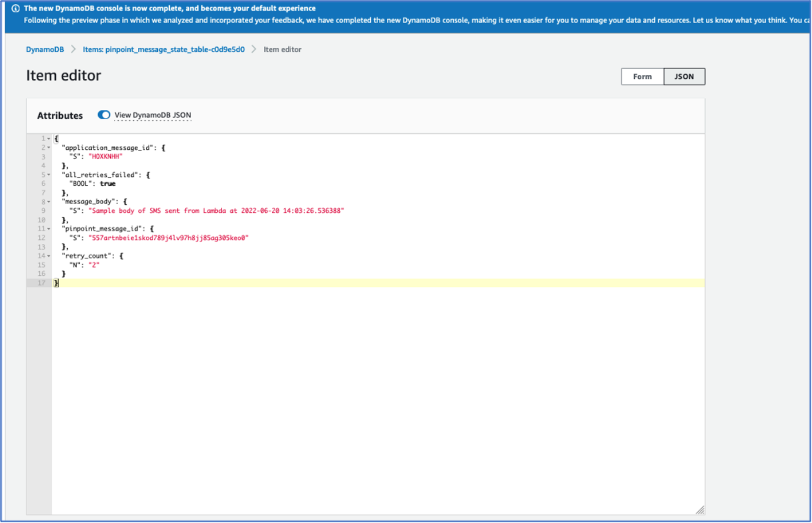This screenshot has width=812, height=523.
Task: Click the true value of BOOL
Action: point(108,184)
